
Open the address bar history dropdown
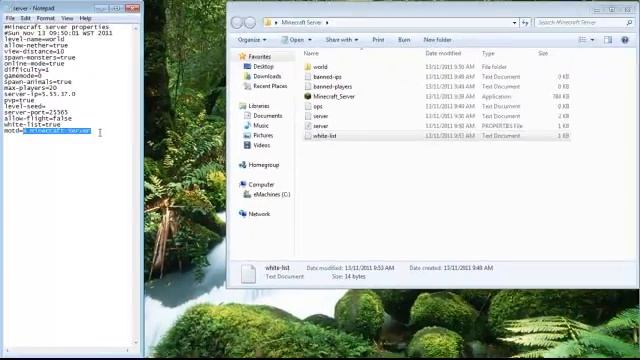pos(514,23)
